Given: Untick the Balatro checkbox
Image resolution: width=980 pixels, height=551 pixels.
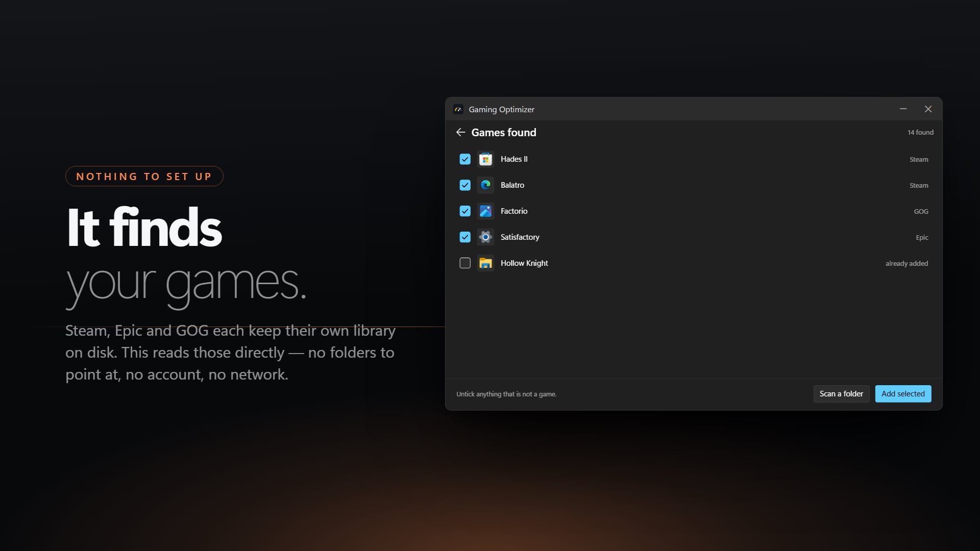Looking at the screenshot, I should click(x=465, y=185).
